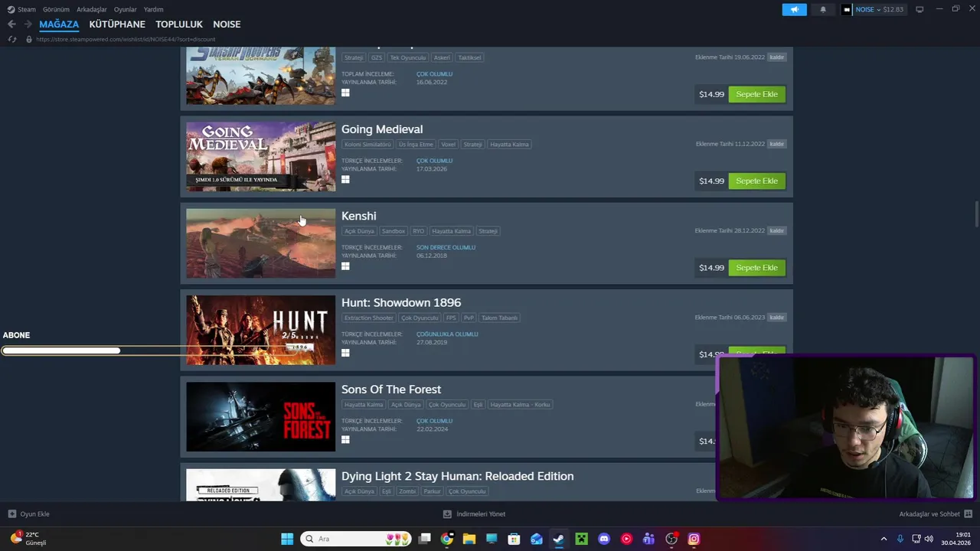Open Arkadaşlar ve Sohbet panel
Viewport: 980px width, 551px height.
click(936, 514)
